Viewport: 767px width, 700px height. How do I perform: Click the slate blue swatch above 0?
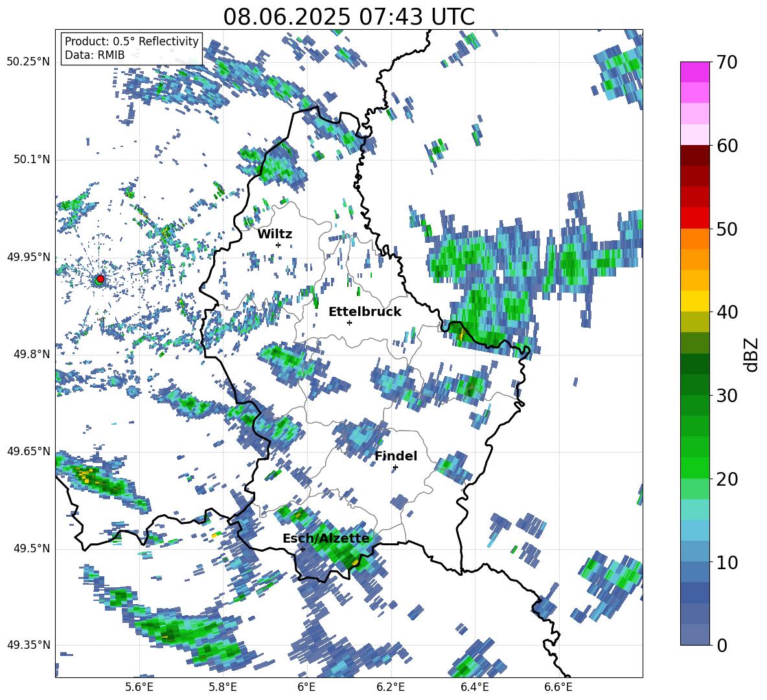point(694,635)
